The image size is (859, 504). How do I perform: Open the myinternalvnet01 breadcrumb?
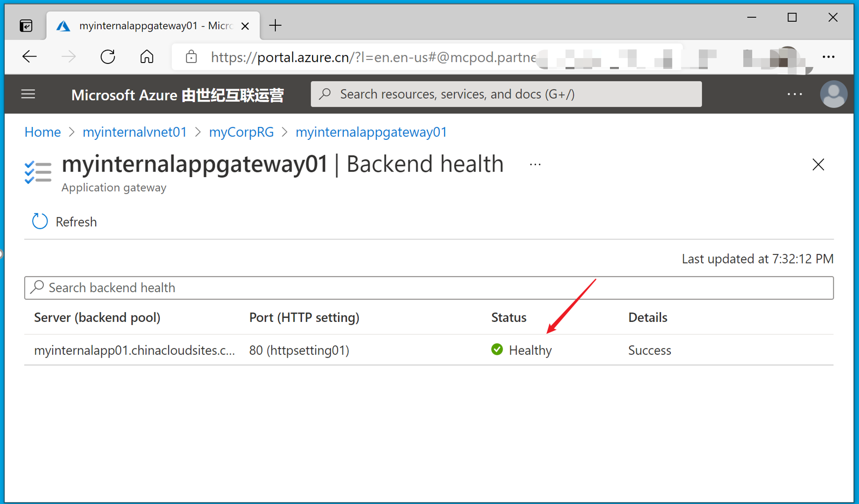[134, 132]
